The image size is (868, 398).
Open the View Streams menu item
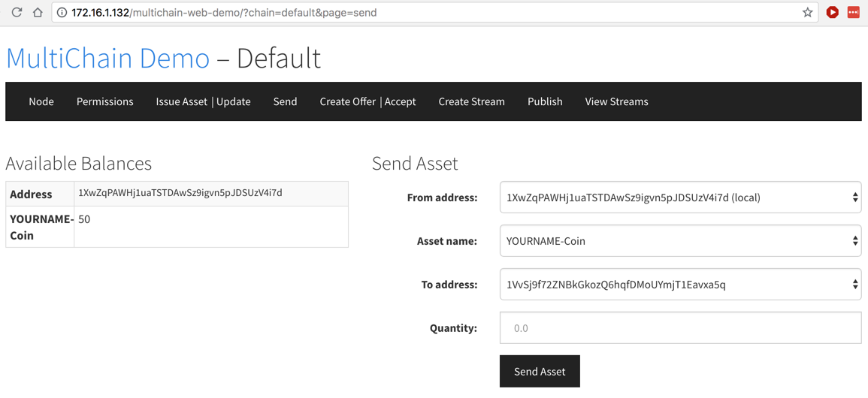(x=616, y=101)
